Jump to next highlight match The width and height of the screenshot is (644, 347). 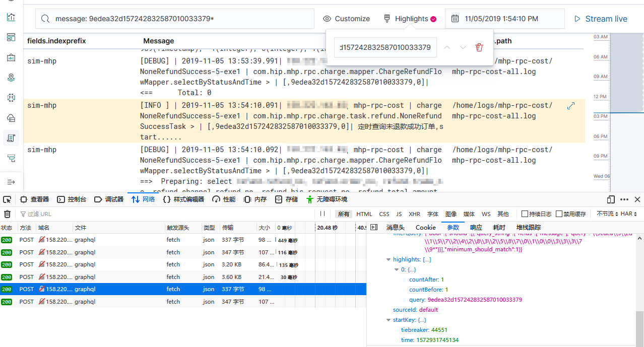463,47
